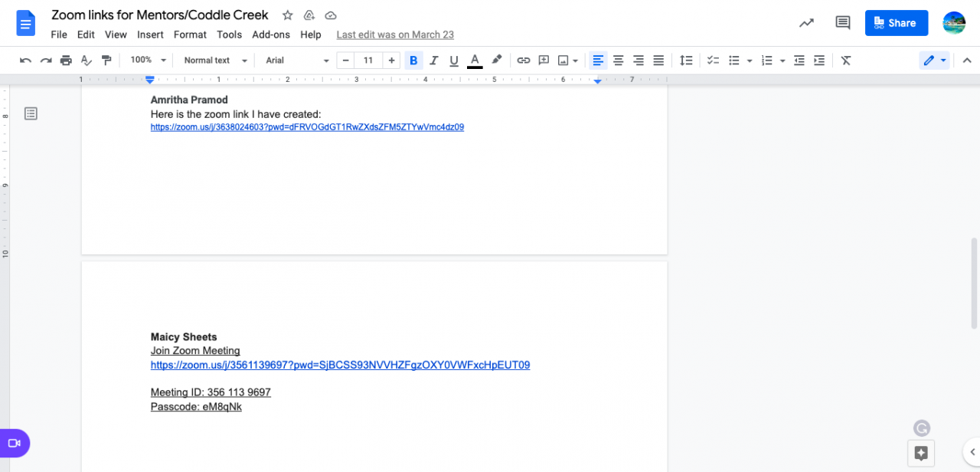Apply a bulleted list
The image size is (980, 472).
tap(734, 61)
